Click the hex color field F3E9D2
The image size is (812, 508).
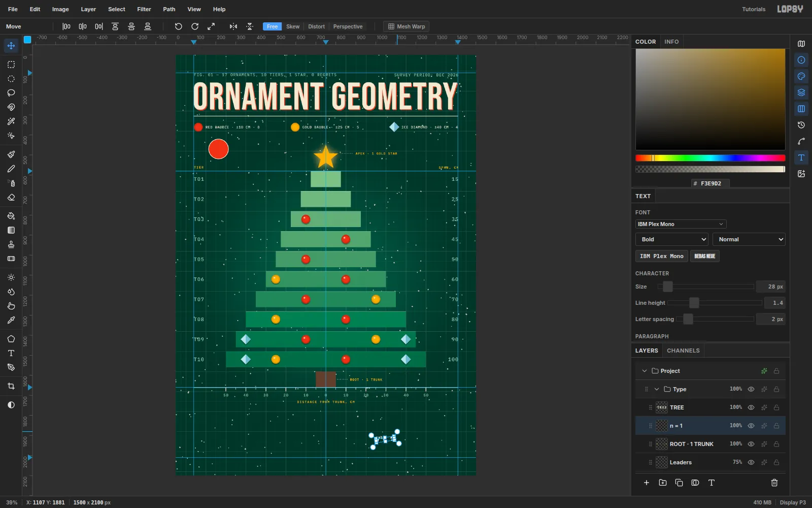click(710, 183)
